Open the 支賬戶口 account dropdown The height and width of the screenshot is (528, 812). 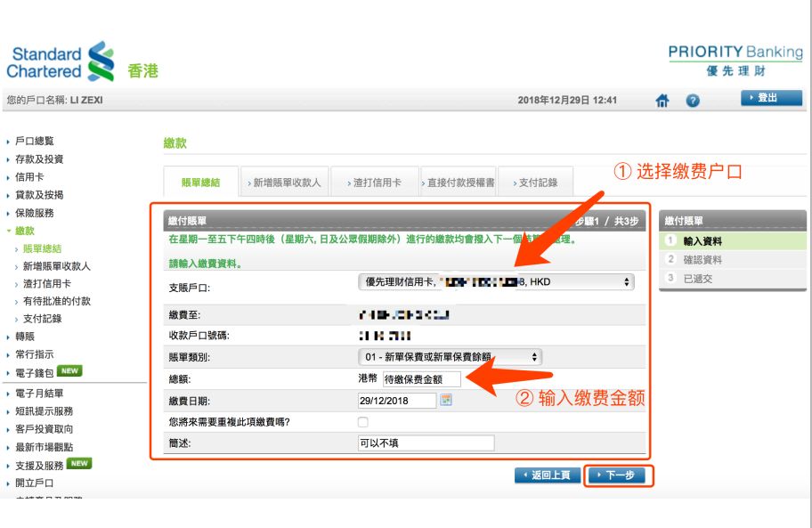coord(496,282)
